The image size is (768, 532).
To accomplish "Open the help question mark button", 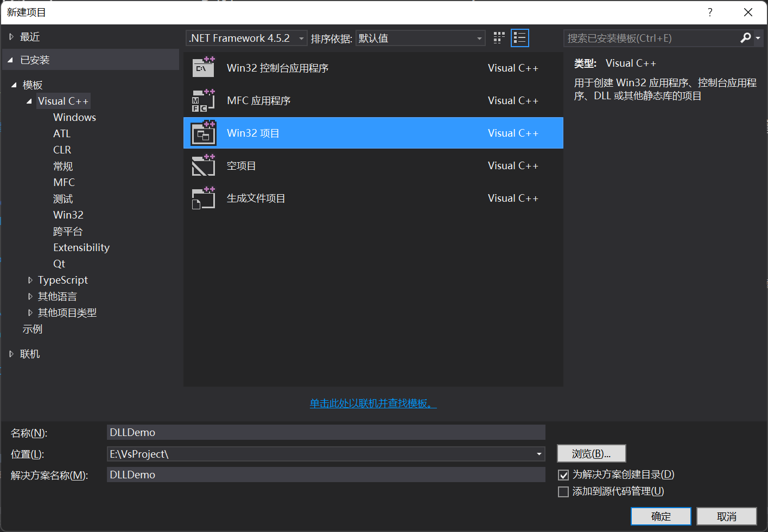I will [710, 12].
